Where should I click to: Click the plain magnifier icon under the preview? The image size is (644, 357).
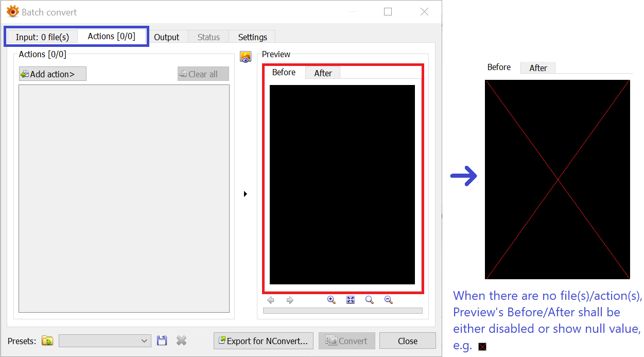click(370, 300)
